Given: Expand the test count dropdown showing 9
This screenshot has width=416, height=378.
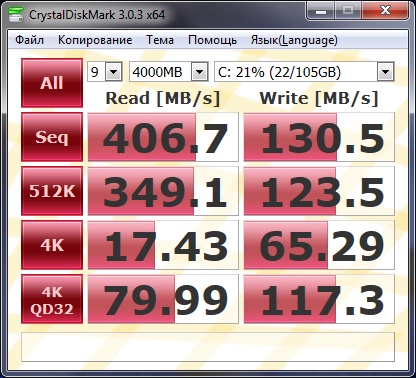Looking at the screenshot, I should [114, 72].
